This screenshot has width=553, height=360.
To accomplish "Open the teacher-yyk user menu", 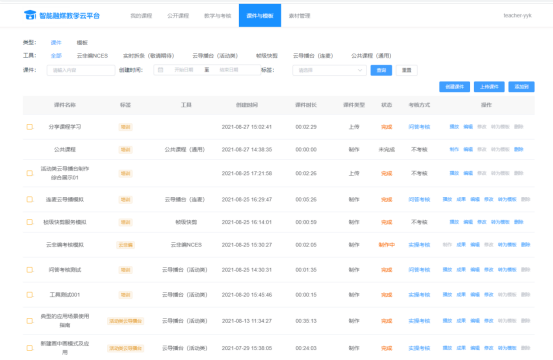I will [x=517, y=16].
